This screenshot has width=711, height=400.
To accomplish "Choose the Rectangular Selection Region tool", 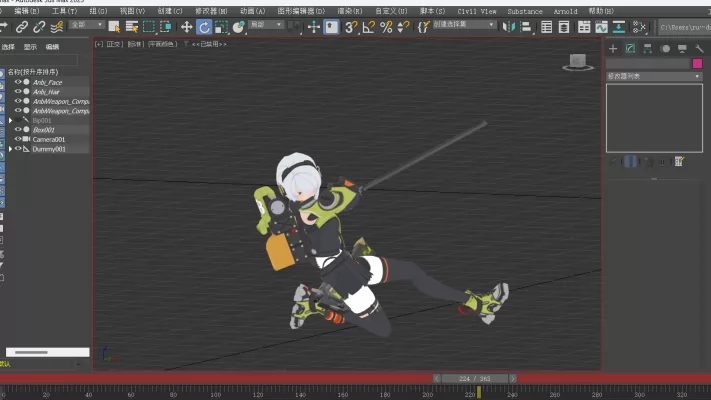I will (149, 27).
